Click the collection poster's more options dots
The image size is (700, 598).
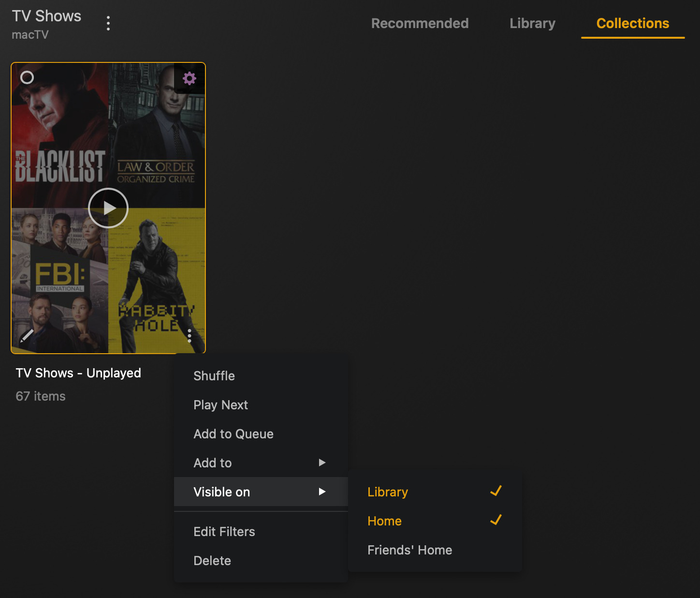coord(190,335)
